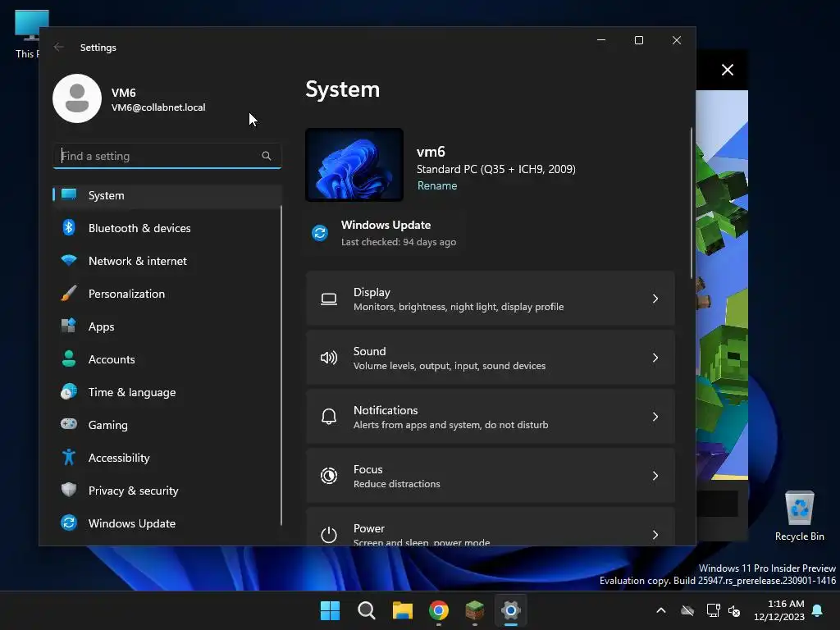840x630 pixels.
Task: Click the VM6 user avatar picture
Action: [77, 98]
